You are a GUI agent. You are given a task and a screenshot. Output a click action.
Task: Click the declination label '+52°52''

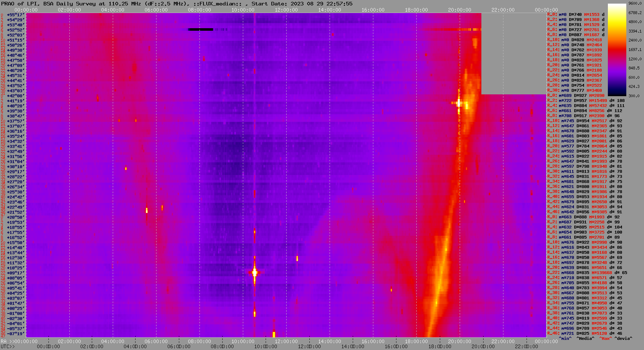[16, 30]
